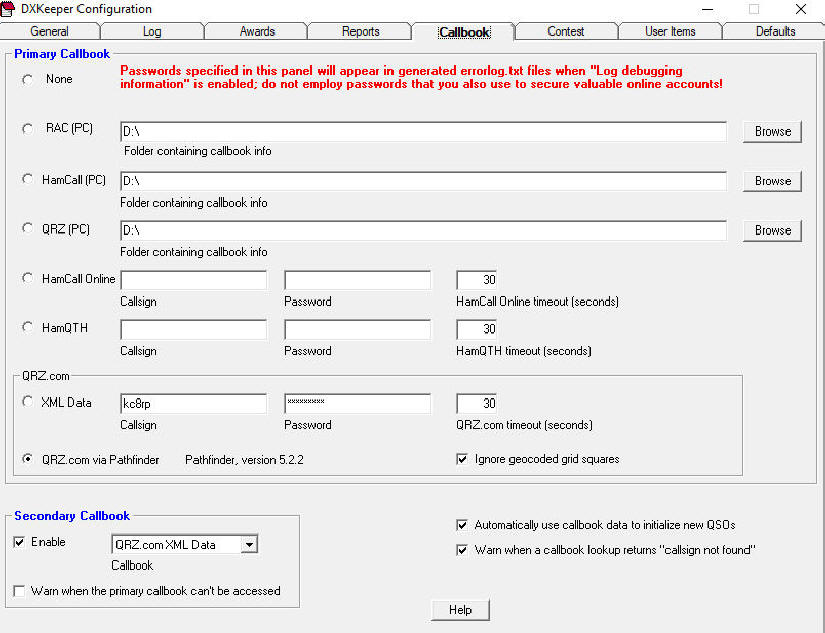Close the DXKeeper Configuration window

801,9
